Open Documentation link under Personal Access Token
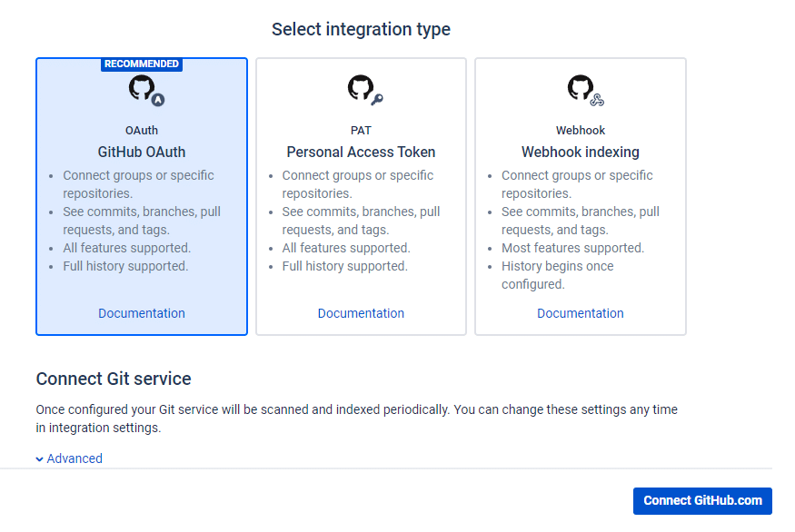This screenshot has height=532, width=795. (x=361, y=313)
